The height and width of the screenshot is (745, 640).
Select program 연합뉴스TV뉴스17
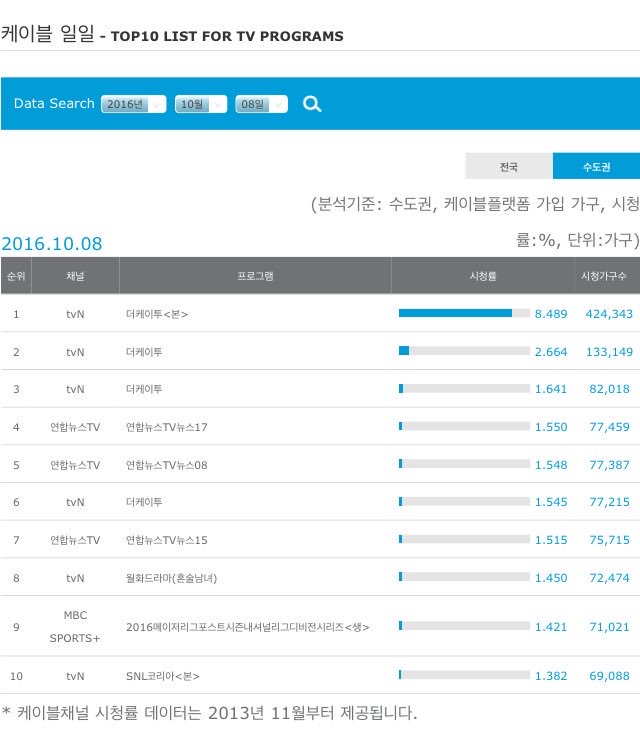coord(166,427)
